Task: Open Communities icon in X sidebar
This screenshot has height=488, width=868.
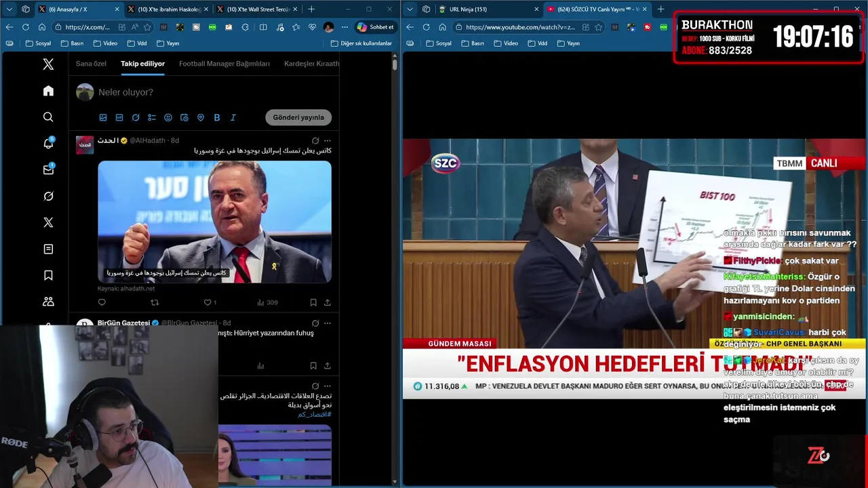Action: (x=48, y=302)
